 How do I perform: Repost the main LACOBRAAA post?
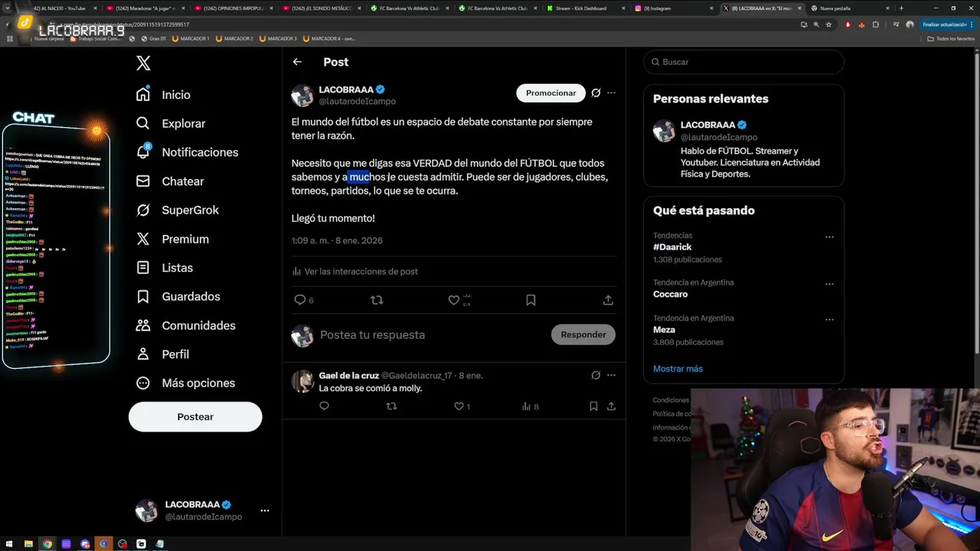(377, 300)
